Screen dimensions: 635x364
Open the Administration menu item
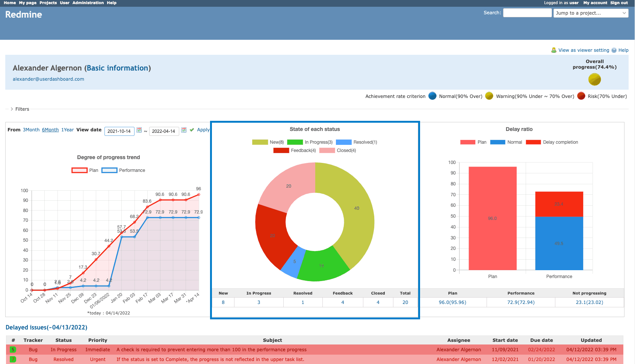(88, 3)
